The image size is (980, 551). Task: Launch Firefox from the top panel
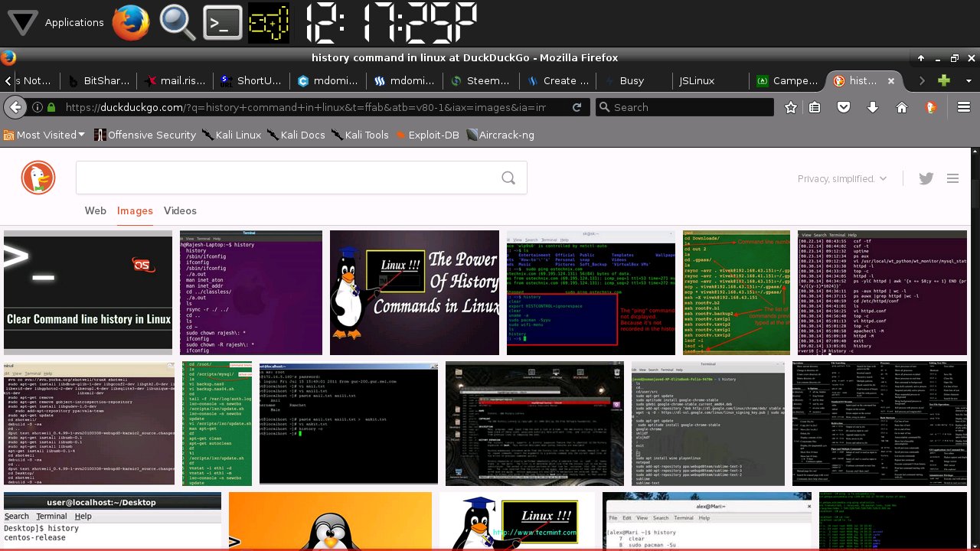[x=131, y=22]
